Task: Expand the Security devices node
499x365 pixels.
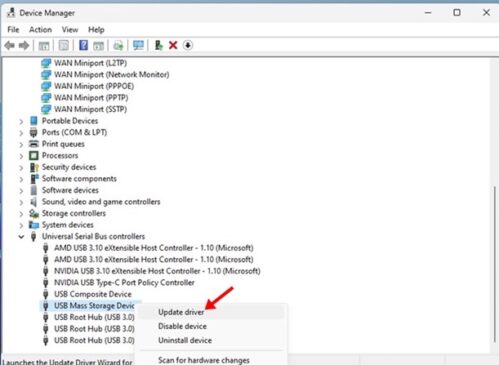Action: [21, 168]
